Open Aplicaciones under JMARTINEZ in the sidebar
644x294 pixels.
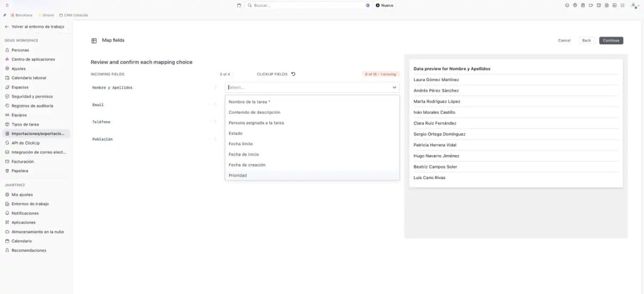35,222
